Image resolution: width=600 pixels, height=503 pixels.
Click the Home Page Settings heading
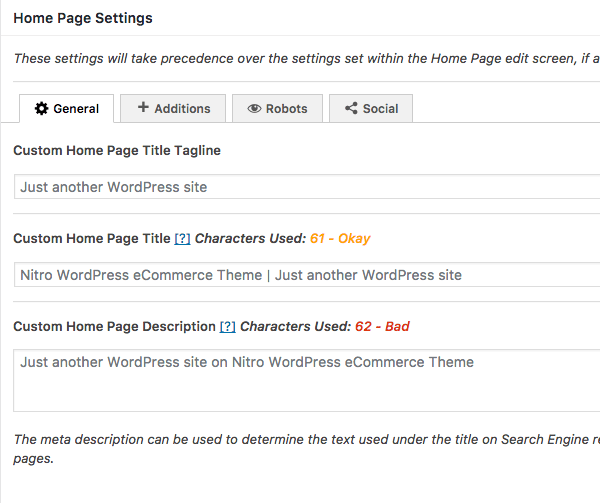pos(83,18)
